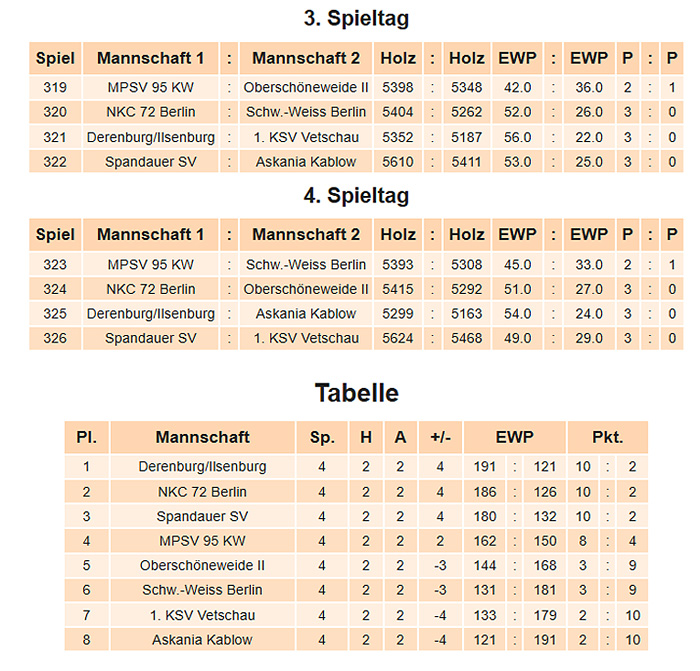This screenshot has width=700, height=671.
Task: Select Holz score 5610 for Spandauer SV
Action: click(x=398, y=162)
